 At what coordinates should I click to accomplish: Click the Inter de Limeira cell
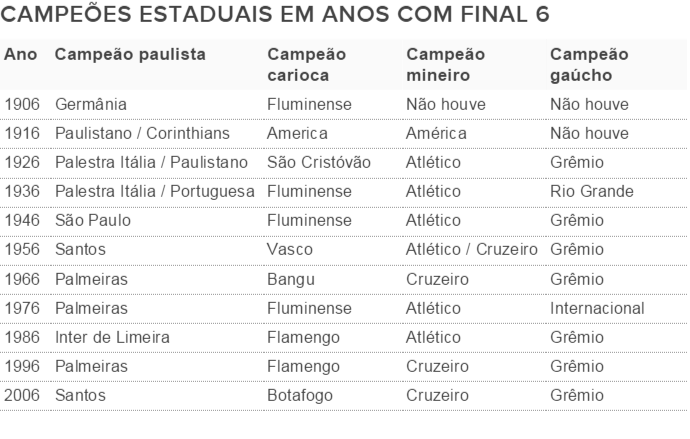click(x=113, y=337)
